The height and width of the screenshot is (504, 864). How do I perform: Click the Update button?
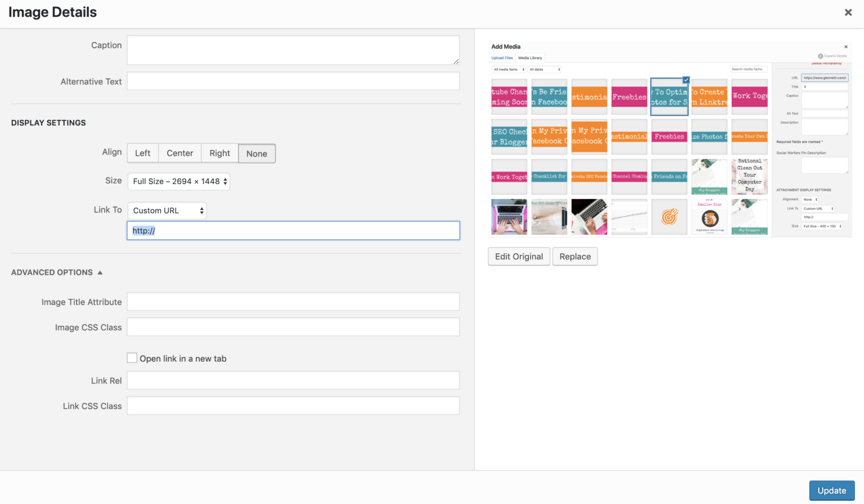point(831,490)
